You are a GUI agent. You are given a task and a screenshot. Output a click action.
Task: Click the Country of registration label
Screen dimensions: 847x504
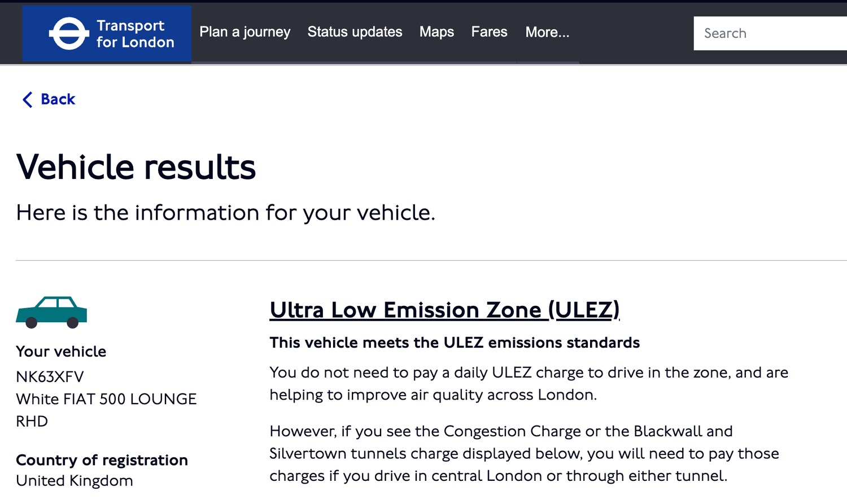point(102,460)
